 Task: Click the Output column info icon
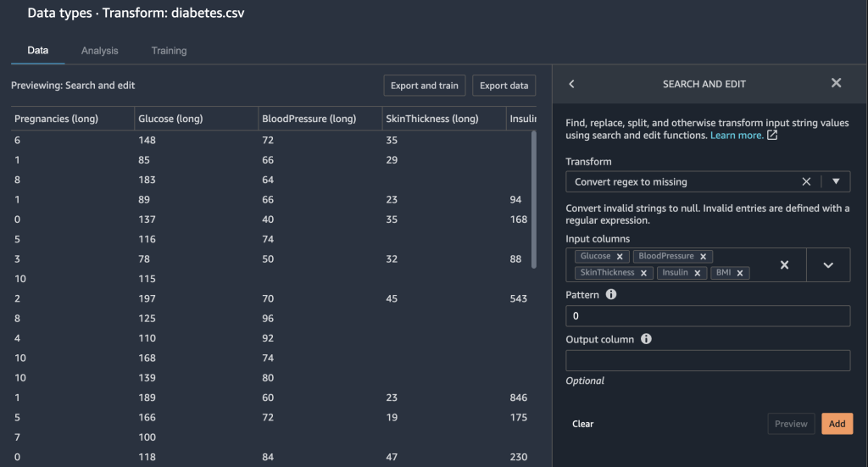click(x=646, y=339)
